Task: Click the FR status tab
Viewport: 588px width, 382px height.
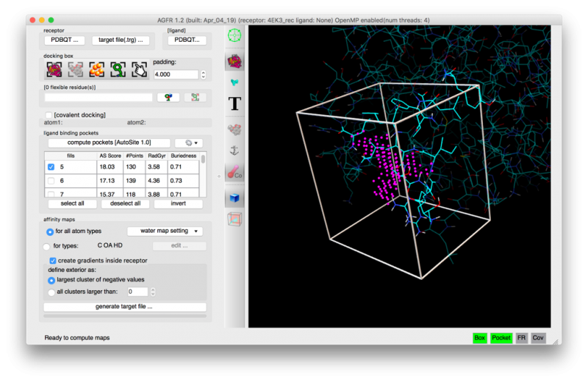Action: point(522,338)
